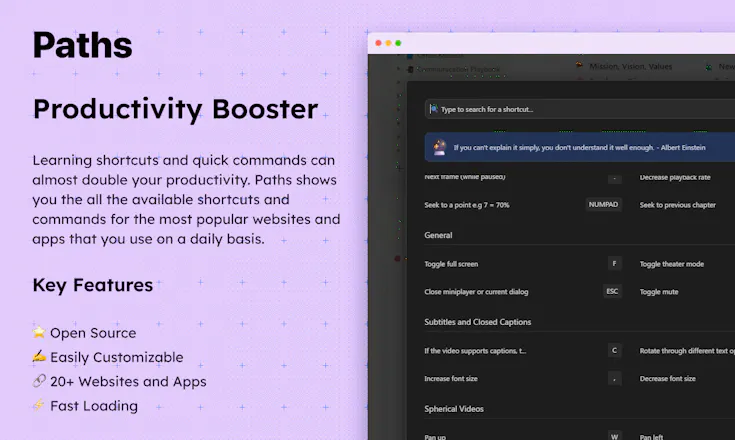Click the Albert Einstein quote banner
Screen dimensions: 735x440
pyautogui.click(x=580, y=147)
